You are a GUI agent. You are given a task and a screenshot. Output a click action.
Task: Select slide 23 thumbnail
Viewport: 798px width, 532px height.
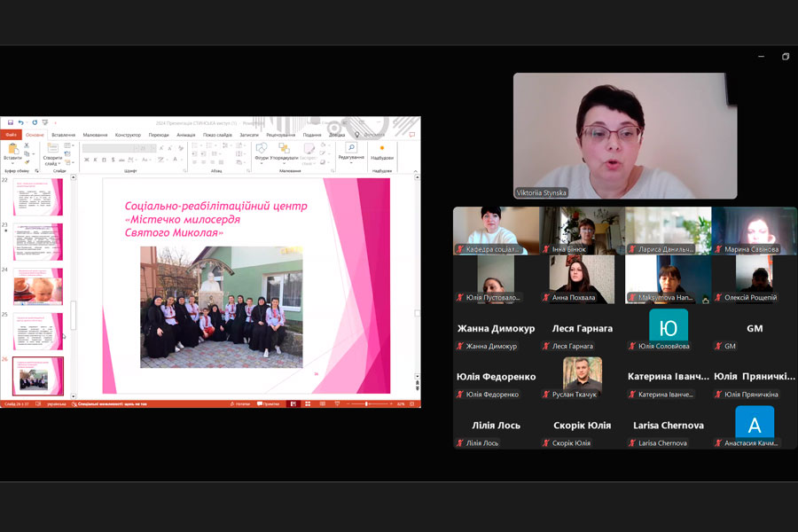(x=37, y=241)
